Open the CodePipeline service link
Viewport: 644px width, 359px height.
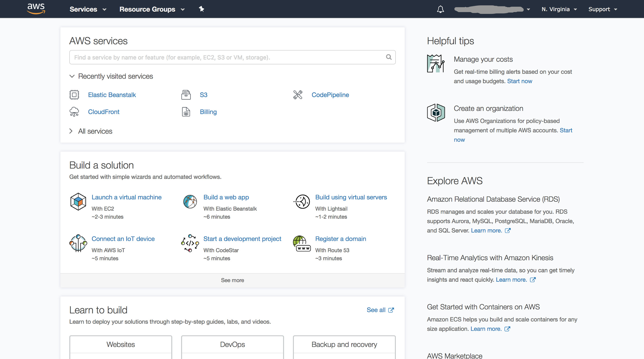point(330,95)
